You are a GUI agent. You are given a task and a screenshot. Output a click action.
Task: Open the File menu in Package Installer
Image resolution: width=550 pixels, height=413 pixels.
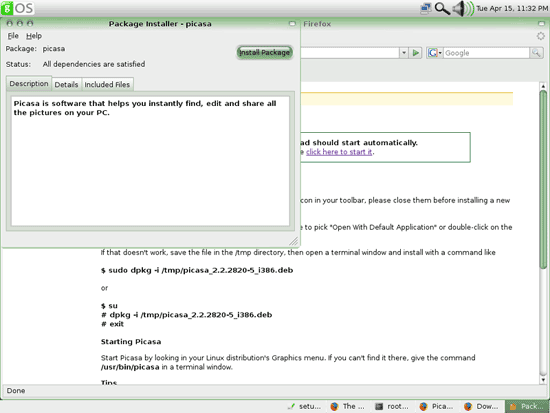point(13,36)
